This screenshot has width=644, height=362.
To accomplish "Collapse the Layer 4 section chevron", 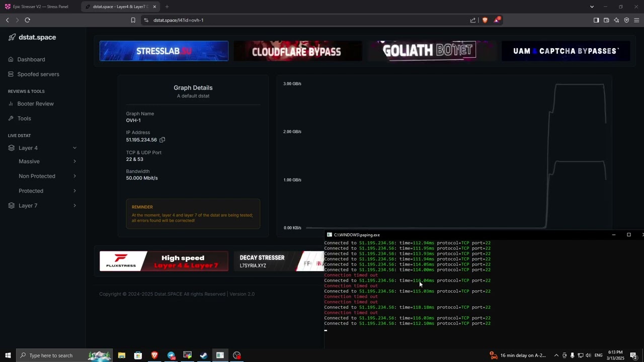I will (74, 148).
